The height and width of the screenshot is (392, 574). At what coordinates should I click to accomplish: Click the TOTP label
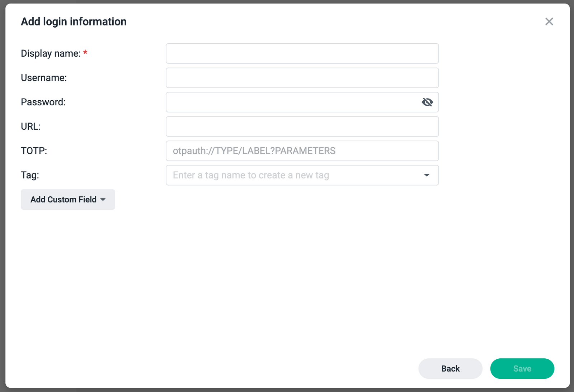pos(34,151)
